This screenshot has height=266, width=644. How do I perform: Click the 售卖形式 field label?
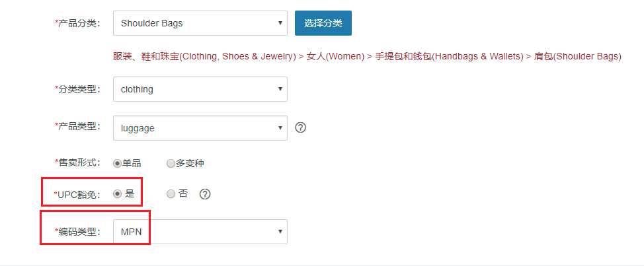pos(77,163)
